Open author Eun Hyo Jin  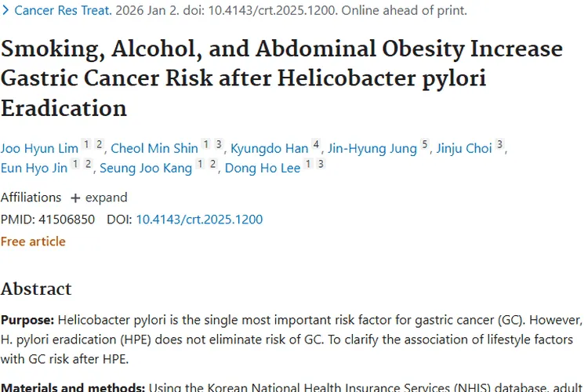coord(34,169)
